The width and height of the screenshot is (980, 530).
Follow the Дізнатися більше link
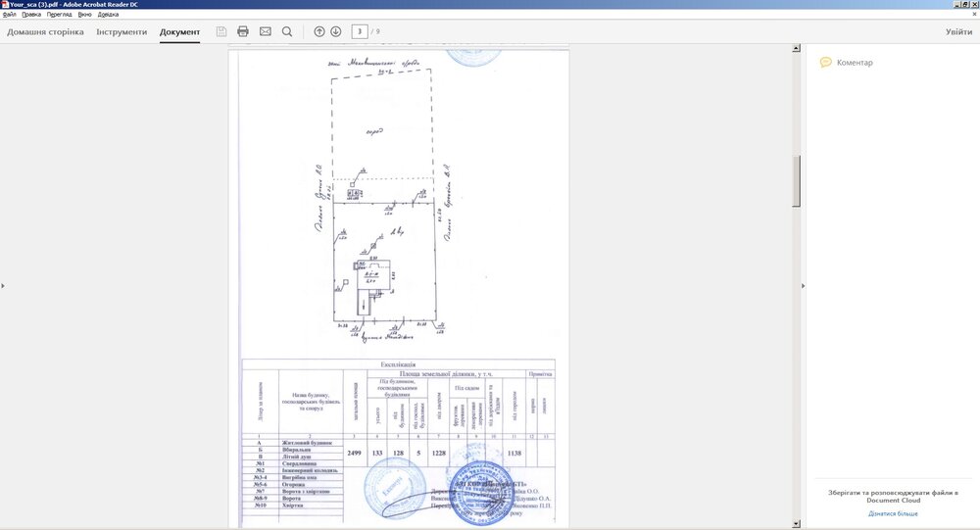[893, 513]
